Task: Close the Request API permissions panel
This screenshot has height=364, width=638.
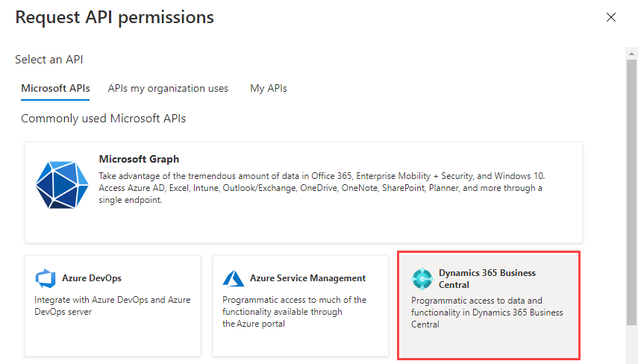Action: pyautogui.click(x=610, y=17)
